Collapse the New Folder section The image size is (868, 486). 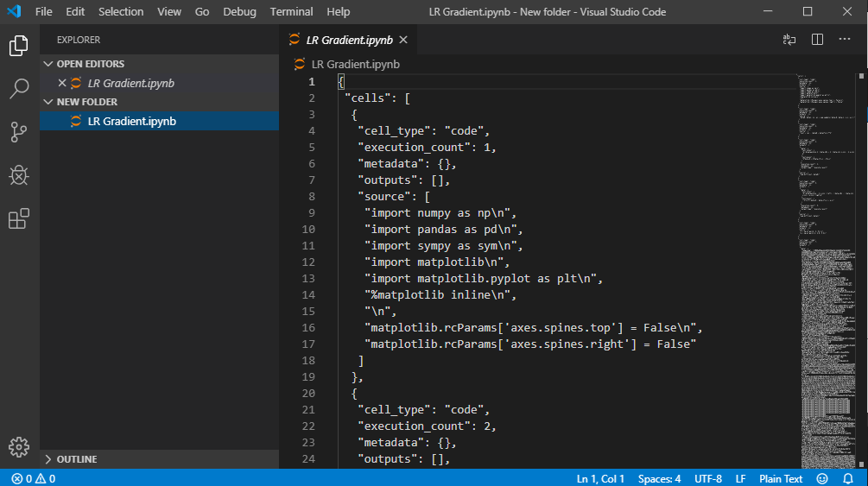(x=86, y=102)
